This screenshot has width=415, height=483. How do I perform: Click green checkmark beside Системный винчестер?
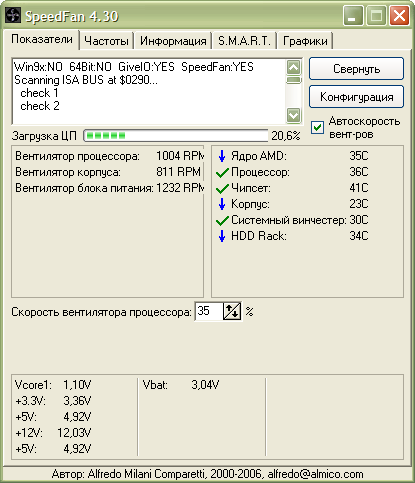(222, 220)
